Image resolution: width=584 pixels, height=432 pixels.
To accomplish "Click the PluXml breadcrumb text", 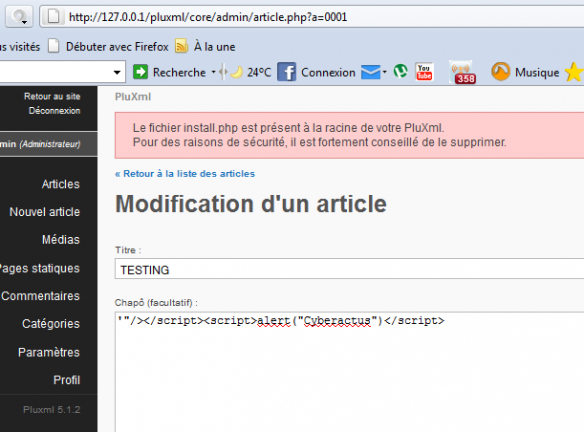I will click(x=133, y=97).
